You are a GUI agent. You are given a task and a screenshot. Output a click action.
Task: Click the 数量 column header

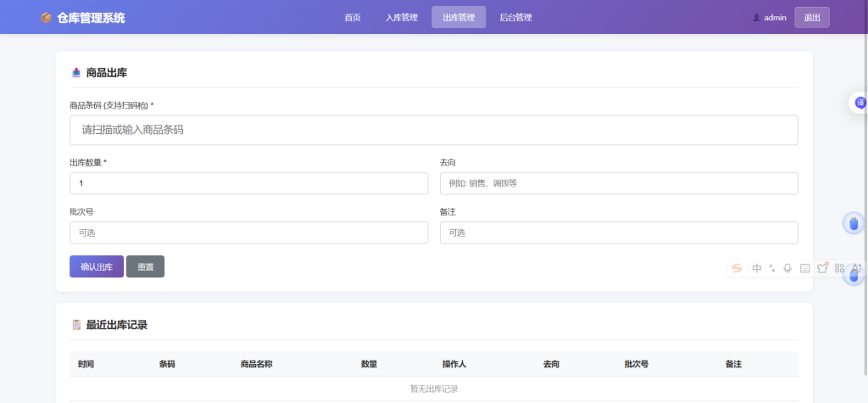(x=370, y=364)
